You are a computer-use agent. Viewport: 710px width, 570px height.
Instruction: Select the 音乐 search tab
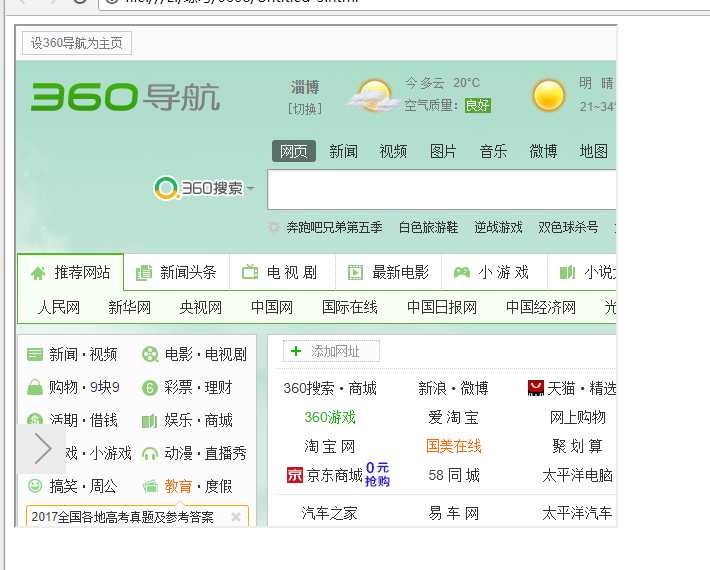[494, 151]
